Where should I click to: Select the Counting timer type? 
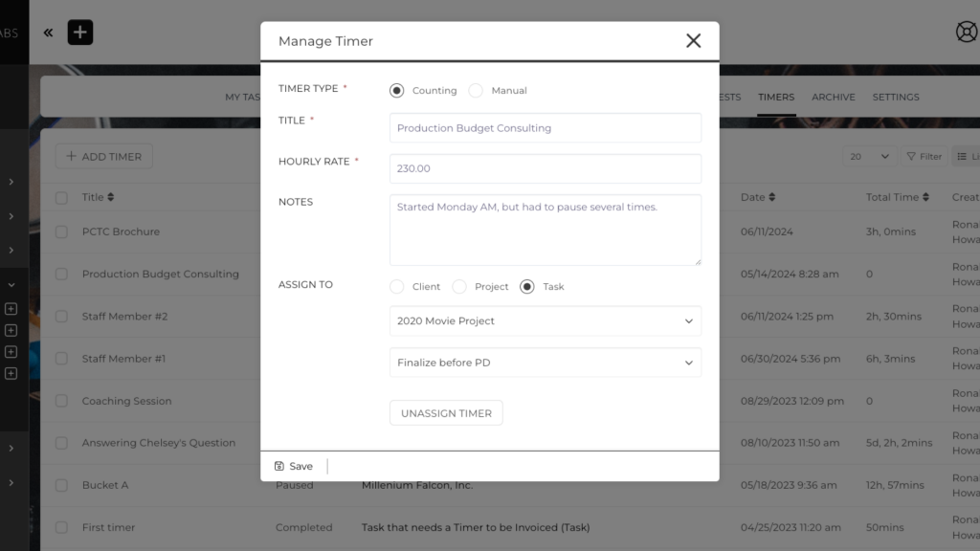[397, 91]
